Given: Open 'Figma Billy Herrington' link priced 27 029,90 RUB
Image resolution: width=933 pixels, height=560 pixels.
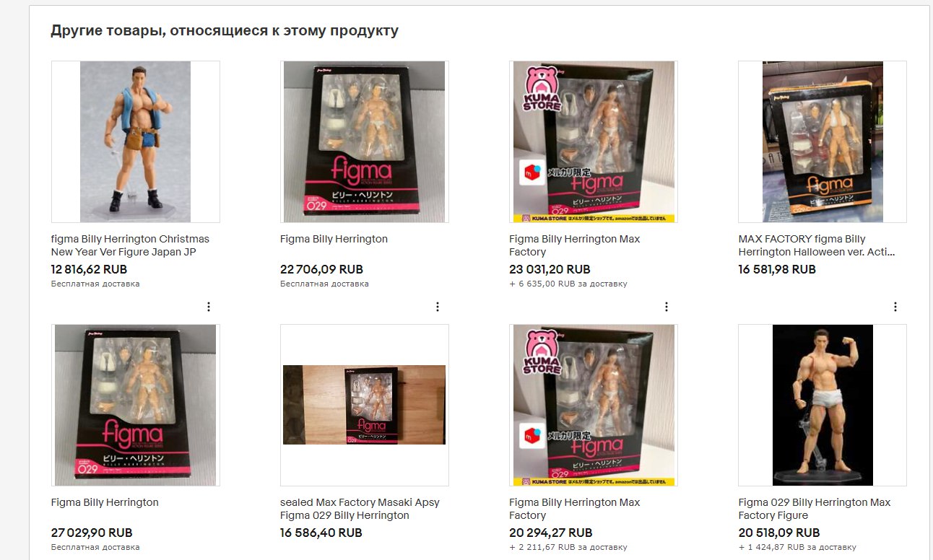Looking at the screenshot, I should pos(105,502).
